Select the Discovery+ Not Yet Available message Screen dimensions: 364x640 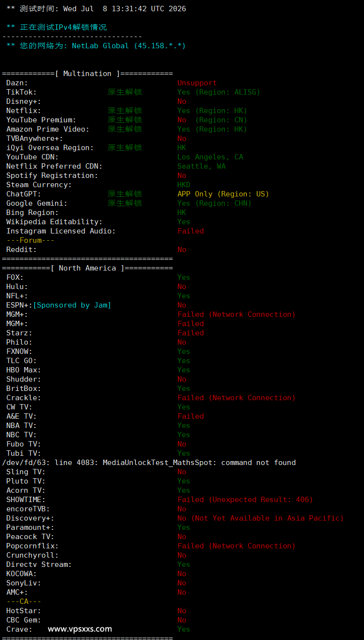(x=261, y=518)
